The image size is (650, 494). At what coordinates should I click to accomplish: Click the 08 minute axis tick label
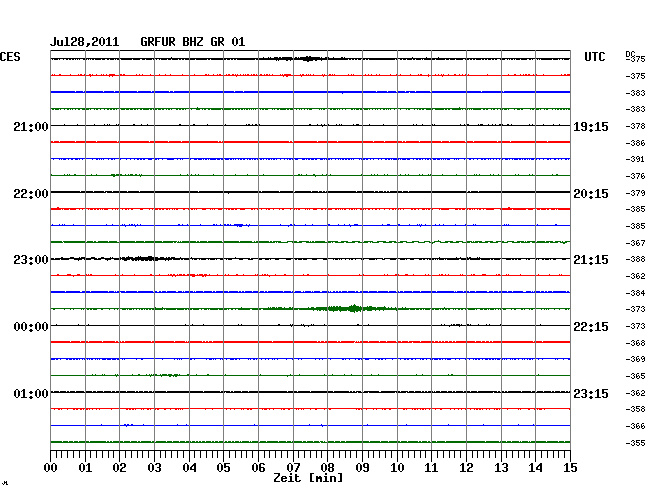tap(327, 468)
